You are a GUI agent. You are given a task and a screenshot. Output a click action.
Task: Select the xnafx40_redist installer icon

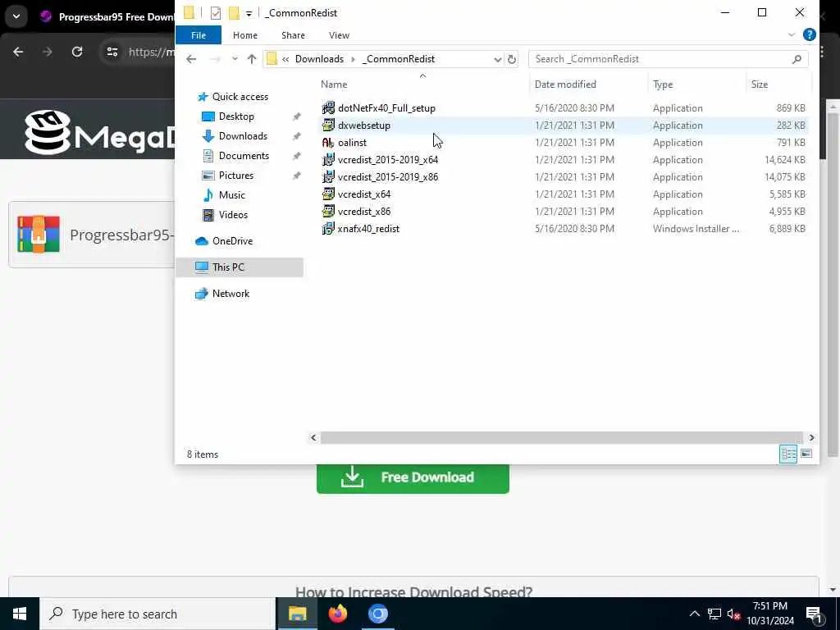click(328, 229)
